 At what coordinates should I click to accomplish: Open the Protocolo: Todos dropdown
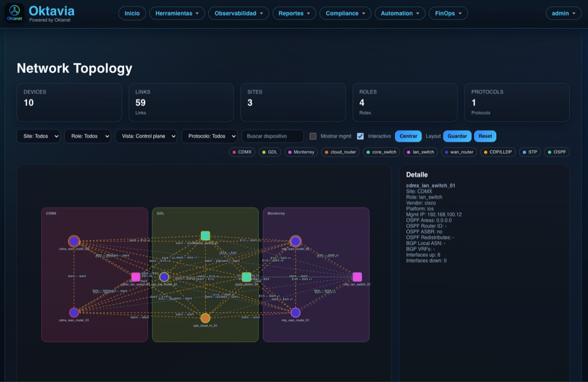(209, 136)
